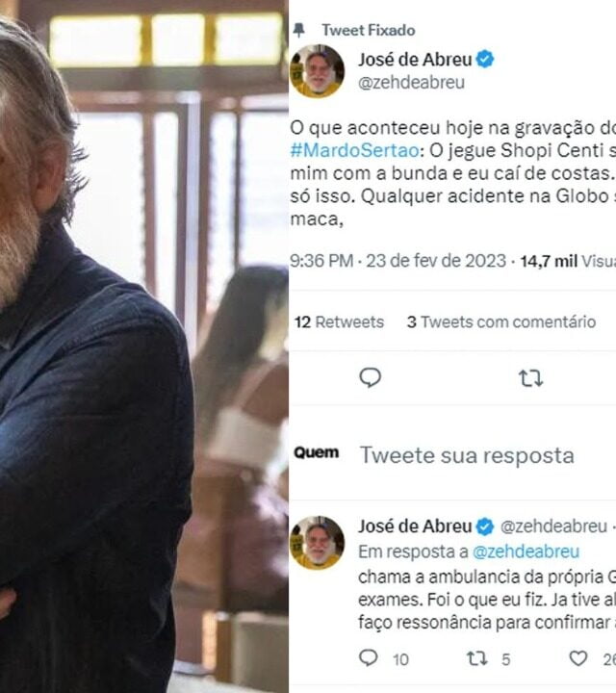This screenshot has width=616, height=693.
Task: Click the 14,7 mil views count
Action: click(x=549, y=261)
